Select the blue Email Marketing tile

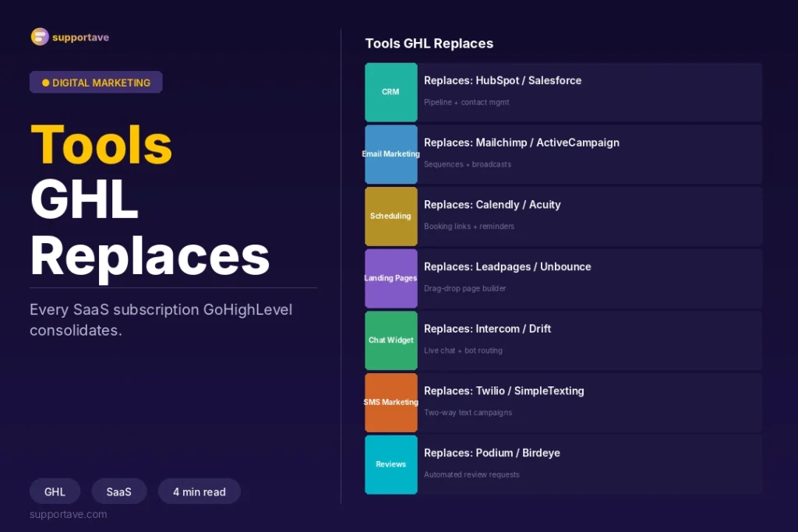[391, 154]
